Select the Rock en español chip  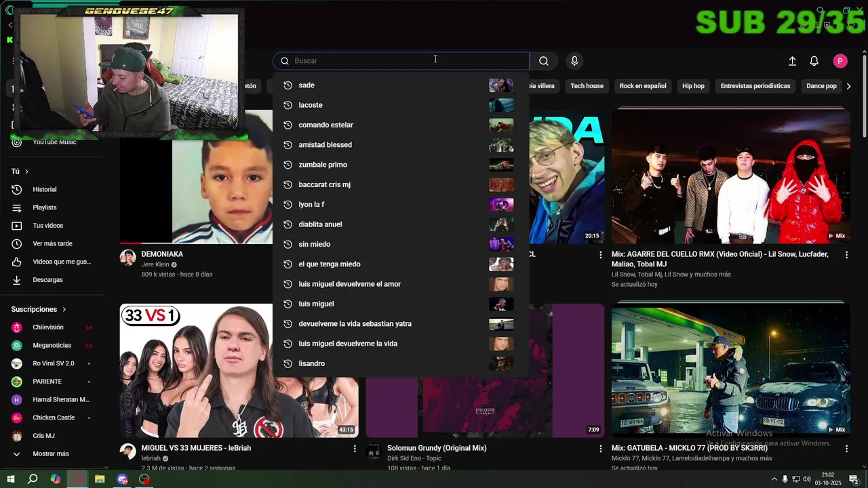(643, 86)
